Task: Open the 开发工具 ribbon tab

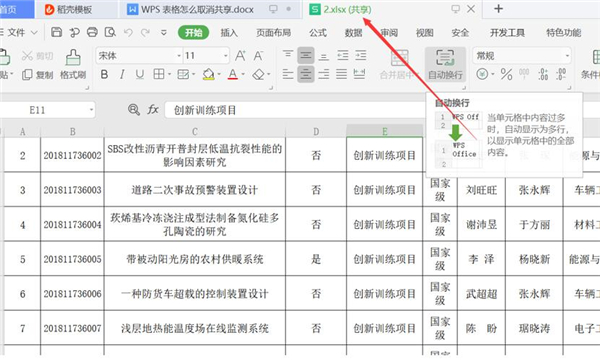Action: pos(507,33)
